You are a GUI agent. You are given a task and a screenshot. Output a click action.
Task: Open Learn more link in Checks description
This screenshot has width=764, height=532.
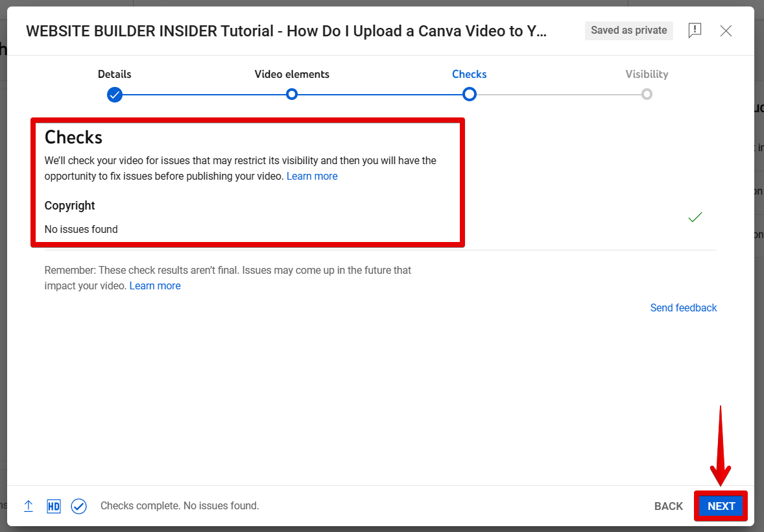coord(312,176)
